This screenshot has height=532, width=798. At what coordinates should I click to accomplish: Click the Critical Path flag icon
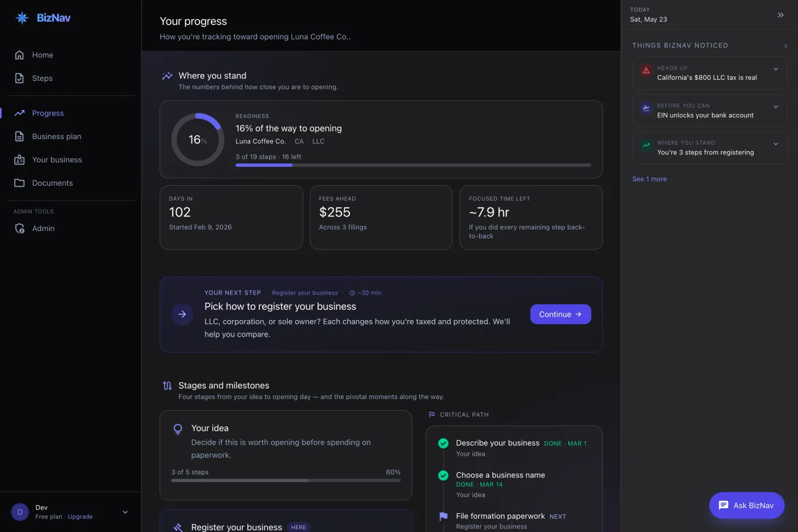pyautogui.click(x=431, y=415)
